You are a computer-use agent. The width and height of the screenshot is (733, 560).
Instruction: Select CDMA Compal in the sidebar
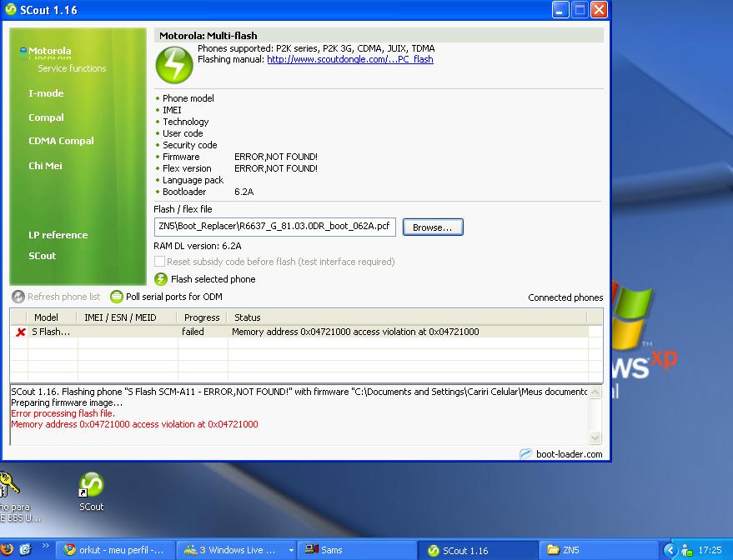click(x=61, y=141)
